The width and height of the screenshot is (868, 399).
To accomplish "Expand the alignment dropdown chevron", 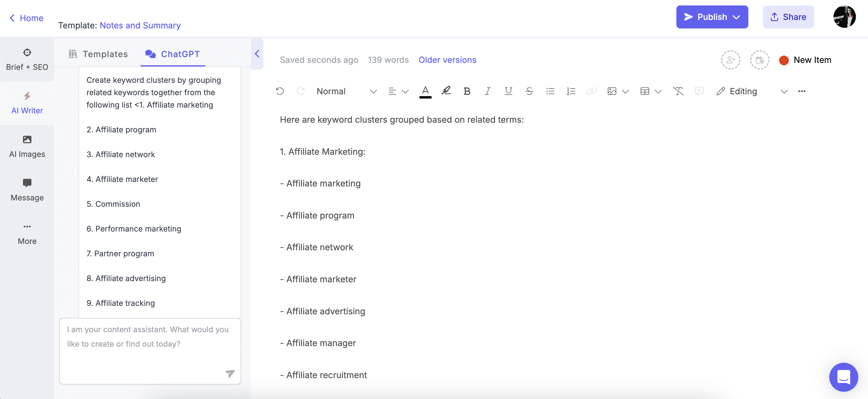I will pyautogui.click(x=405, y=92).
